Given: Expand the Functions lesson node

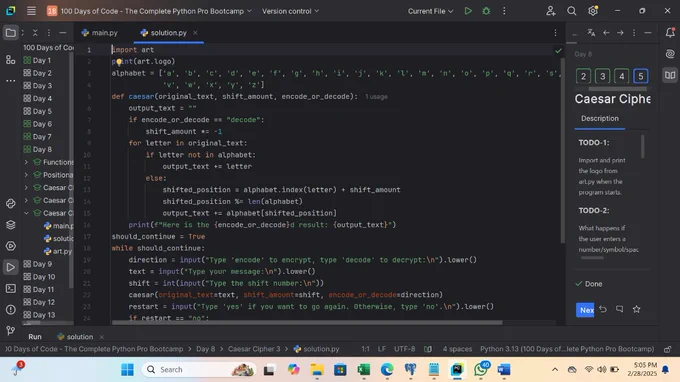Looking at the screenshot, I should tap(26, 162).
